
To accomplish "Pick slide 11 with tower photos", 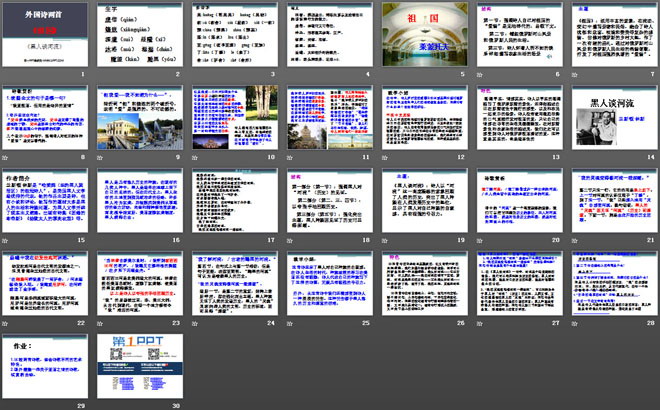I will pos(330,117).
